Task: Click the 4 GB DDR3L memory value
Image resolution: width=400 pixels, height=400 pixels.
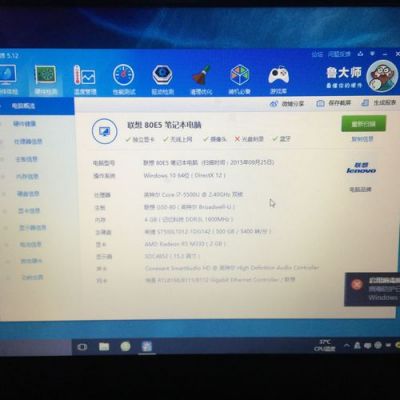Action: tap(188, 219)
